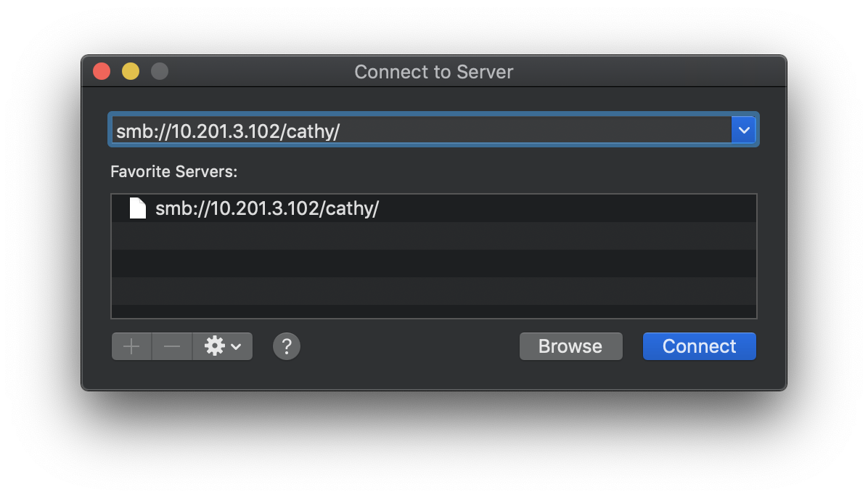This screenshot has height=498, width=868.
Task: Open help with the question mark button
Action: (x=287, y=346)
